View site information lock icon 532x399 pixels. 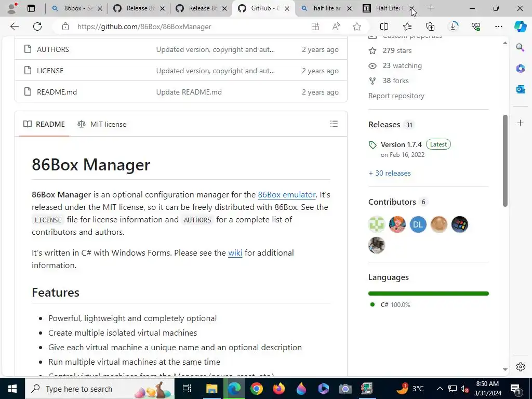coord(65,26)
